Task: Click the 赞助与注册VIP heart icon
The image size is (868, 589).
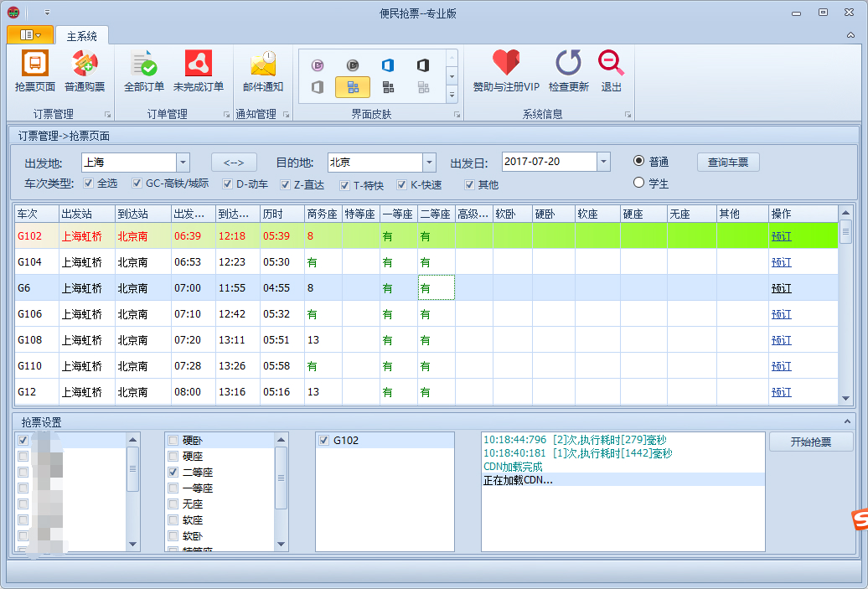Action: (506, 72)
